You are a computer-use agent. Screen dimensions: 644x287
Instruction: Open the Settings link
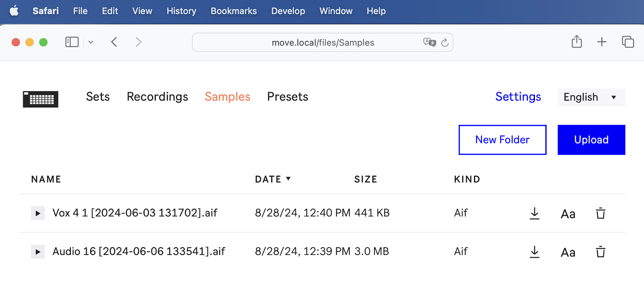518,97
